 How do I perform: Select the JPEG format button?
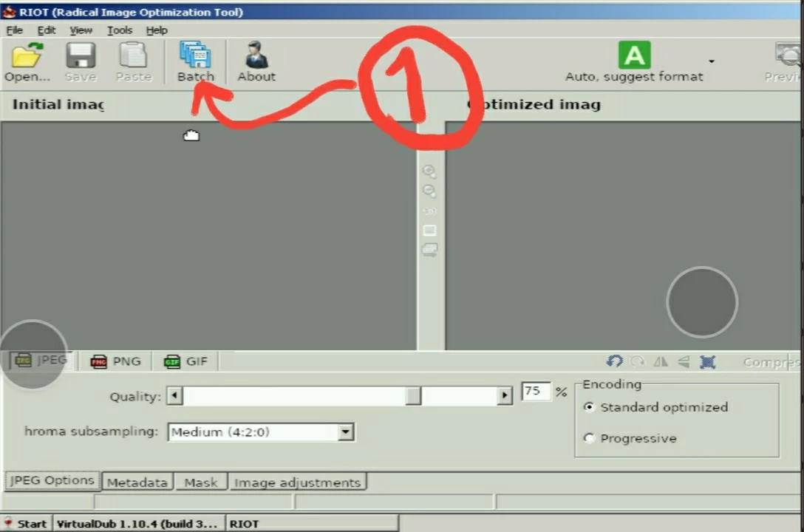coord(41,361)
